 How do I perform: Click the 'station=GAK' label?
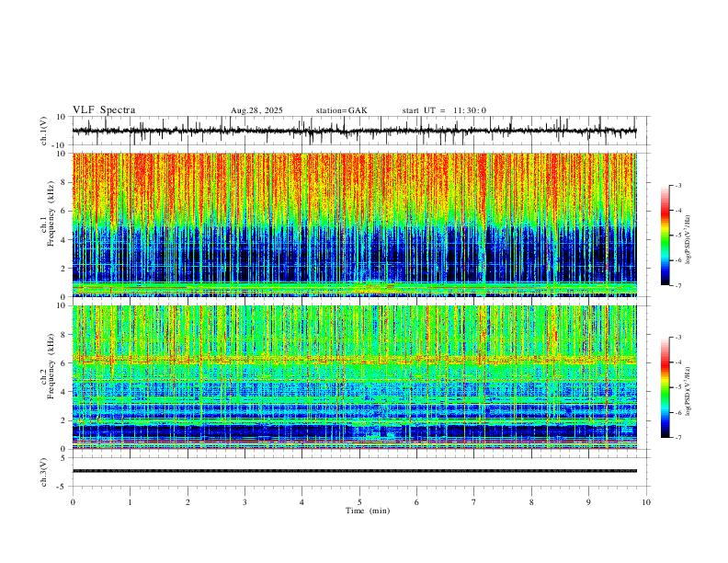tap(341, 110)
